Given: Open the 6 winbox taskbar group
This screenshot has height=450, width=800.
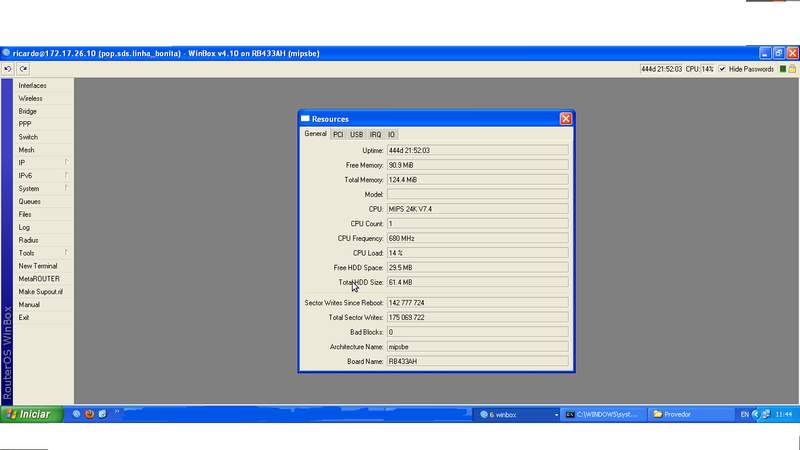Looking at the screenshot, I should (x=517, y=415).
